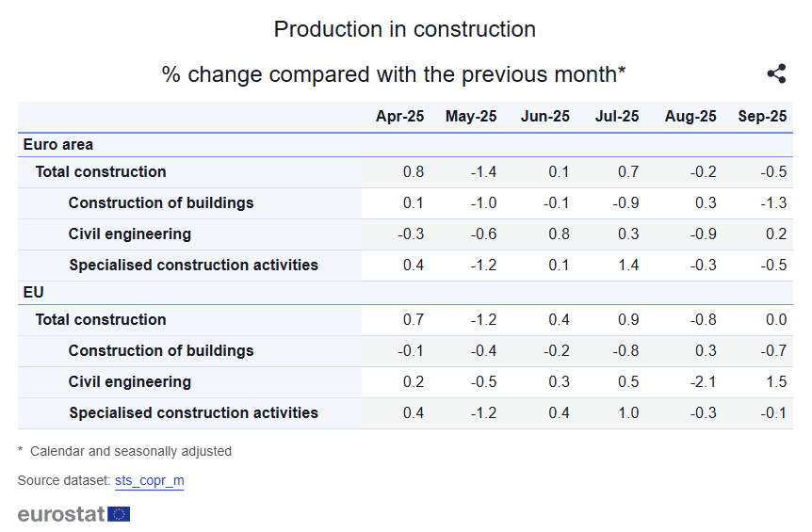Open the sts_copr_m dataset link
This screenshot has width=812, height=532.
click(x=149, y=480)
